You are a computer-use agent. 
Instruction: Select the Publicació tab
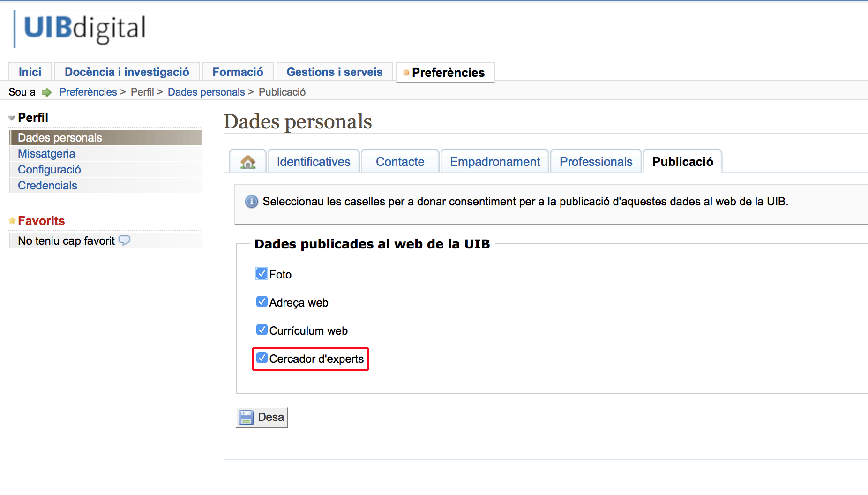683,162
